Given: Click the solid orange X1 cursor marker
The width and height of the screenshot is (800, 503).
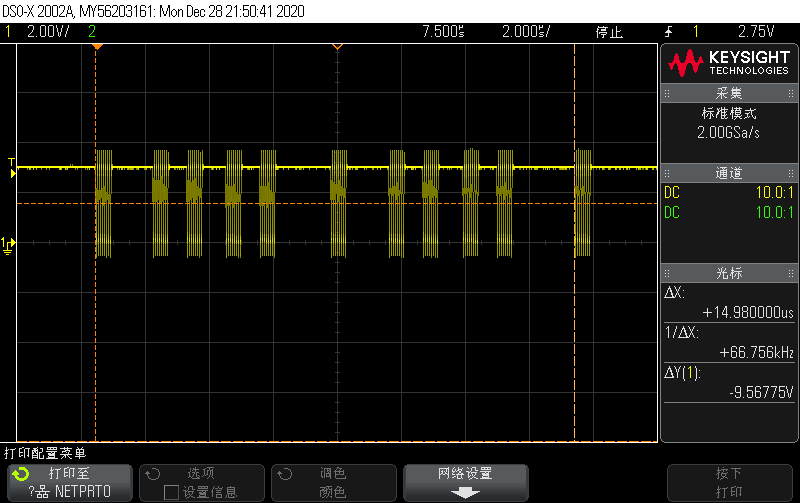Looking at the screenshot, I should [x=96, y=46].
